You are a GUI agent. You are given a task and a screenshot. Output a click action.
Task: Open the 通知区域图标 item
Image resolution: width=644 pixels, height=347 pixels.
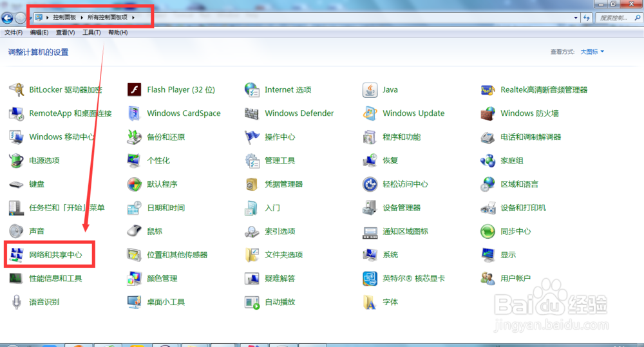405,231
